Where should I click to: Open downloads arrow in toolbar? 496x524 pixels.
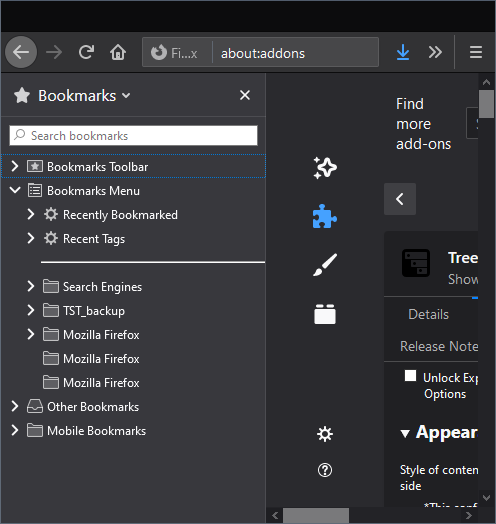tap(403, 52)
